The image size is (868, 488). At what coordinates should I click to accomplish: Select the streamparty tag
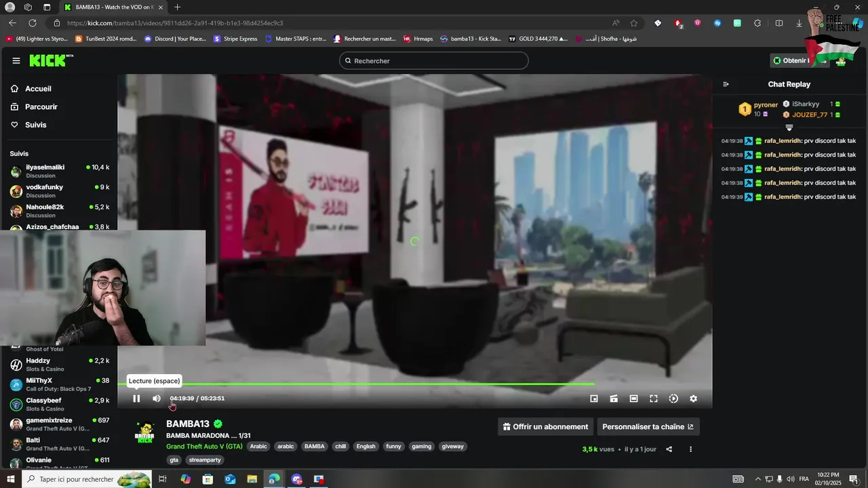coord(205,460)
